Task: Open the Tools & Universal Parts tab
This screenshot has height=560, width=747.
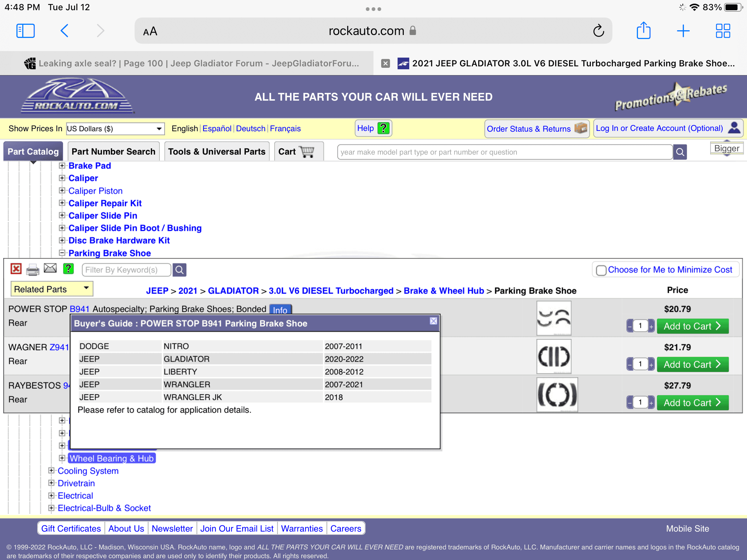Action: point(217,151)
